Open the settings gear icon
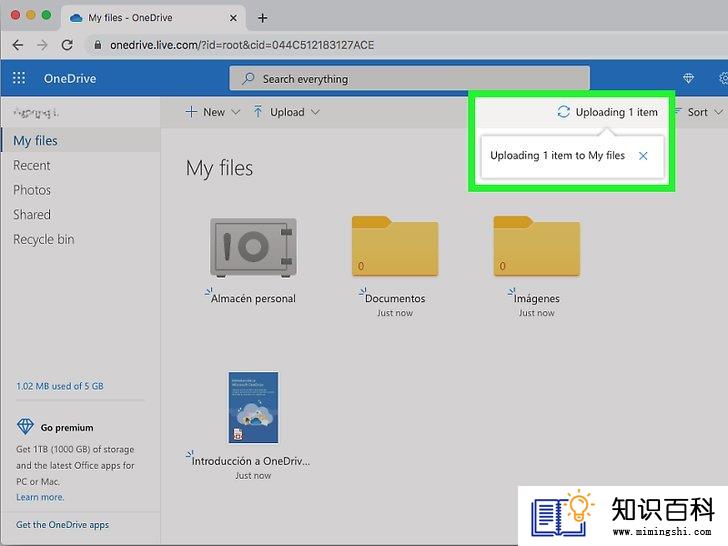Viewport: 728px width, 546px height. tap(723, 78)
